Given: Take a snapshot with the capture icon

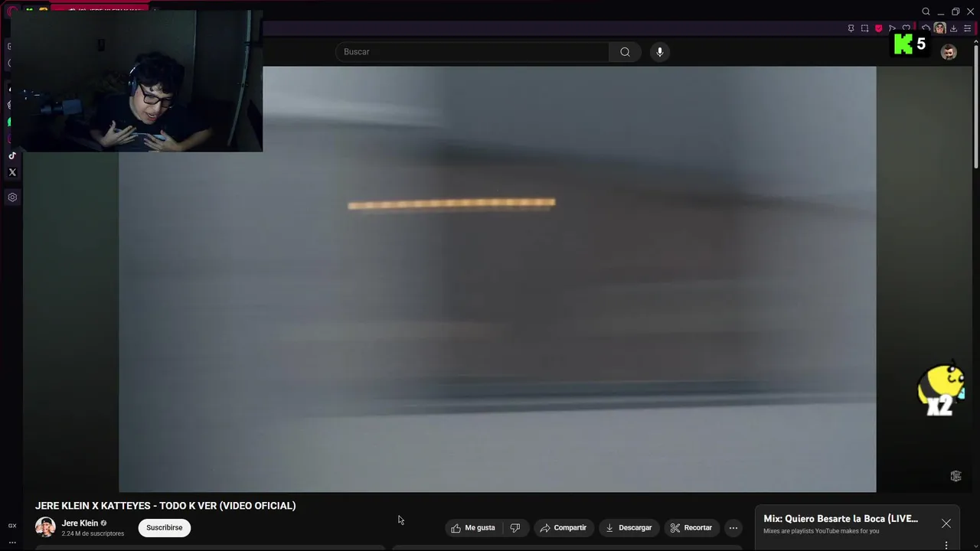Looking at the screenshot, I should click(x=864, y=28).
